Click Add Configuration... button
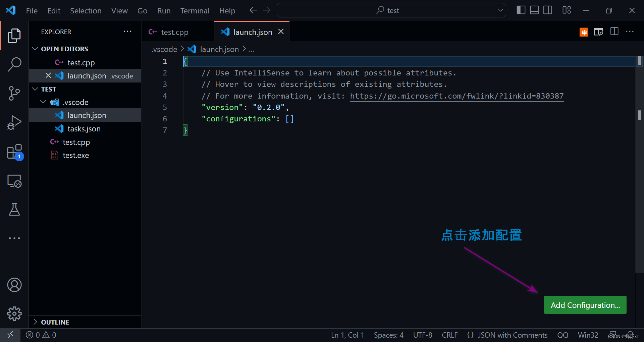The height and width of the screenshot is (342, 644). pyautogui.click(x=585, y=305)
